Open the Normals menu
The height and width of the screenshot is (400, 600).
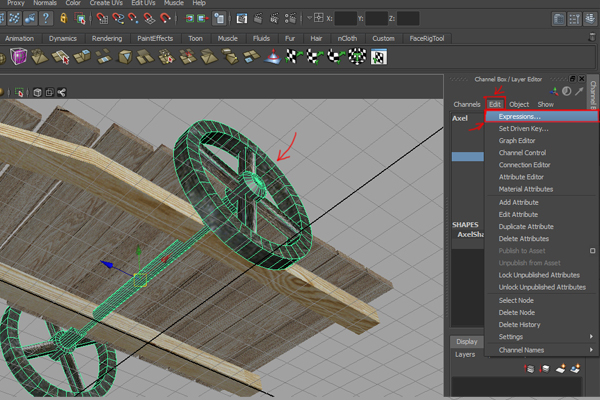[x=45, y=3]
